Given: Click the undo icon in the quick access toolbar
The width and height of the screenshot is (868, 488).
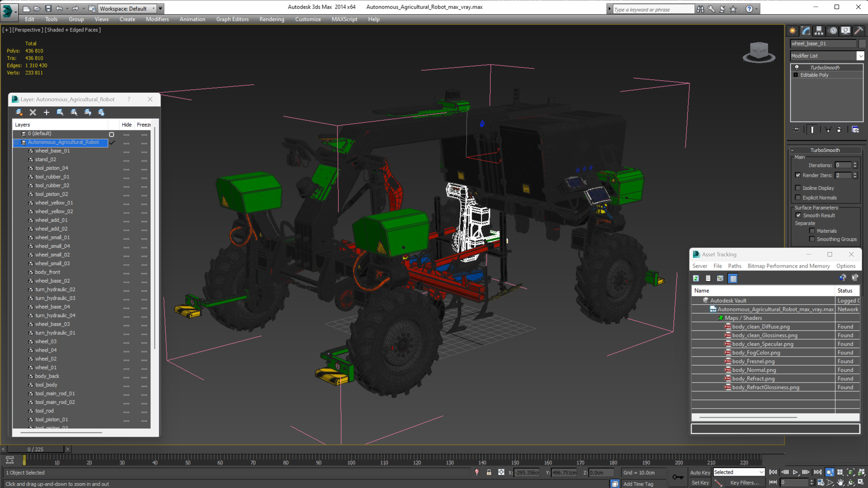Looking at the screenshot, I should coord(59,9).
